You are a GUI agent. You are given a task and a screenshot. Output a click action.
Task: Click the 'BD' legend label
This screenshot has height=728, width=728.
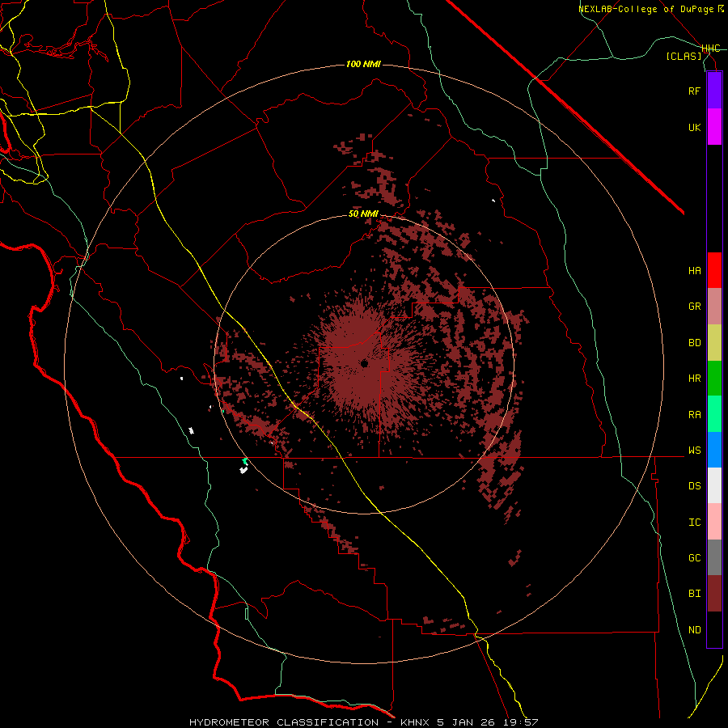694,343
